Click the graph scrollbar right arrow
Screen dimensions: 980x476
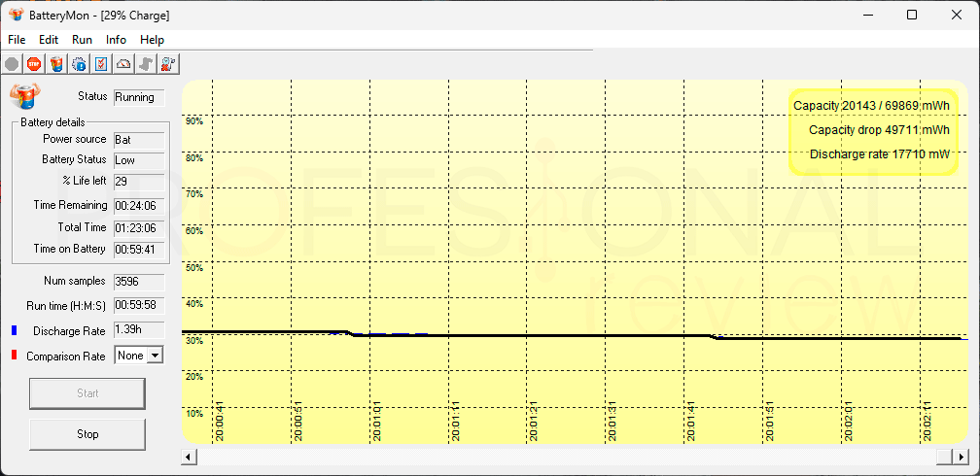coord(962,458)
